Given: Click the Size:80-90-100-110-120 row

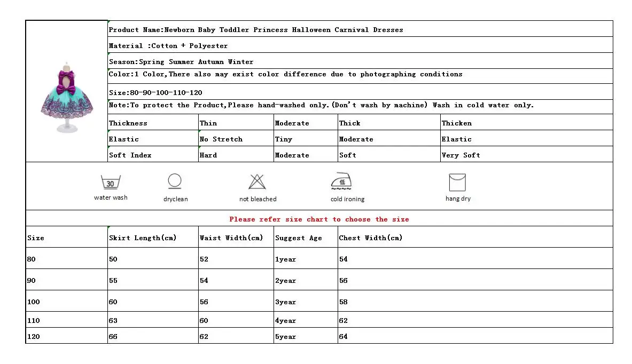Looking at the screenshot, I should click(x=360, y=92).
